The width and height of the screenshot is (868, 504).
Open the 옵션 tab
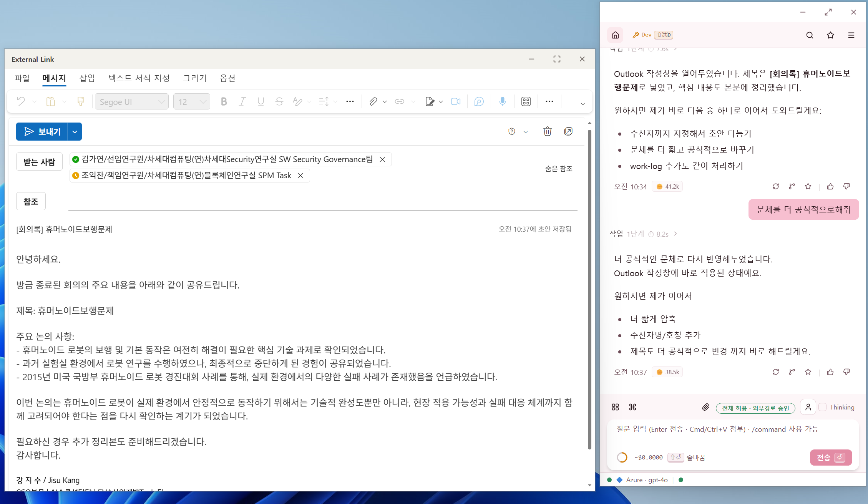(x=227, y=78)
